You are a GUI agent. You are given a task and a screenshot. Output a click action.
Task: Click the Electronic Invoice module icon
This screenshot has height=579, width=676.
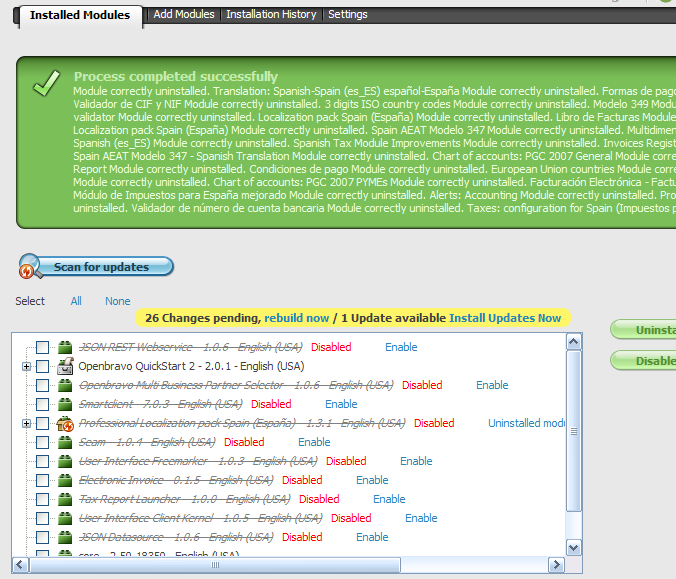click(65, 480)
